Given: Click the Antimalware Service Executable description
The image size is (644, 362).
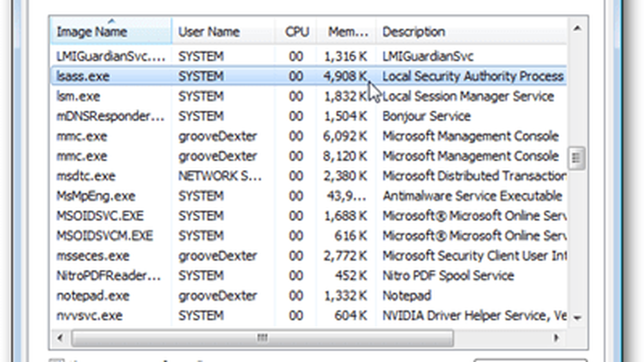Looking at the screenshot, I should click(x=472, y=196).
